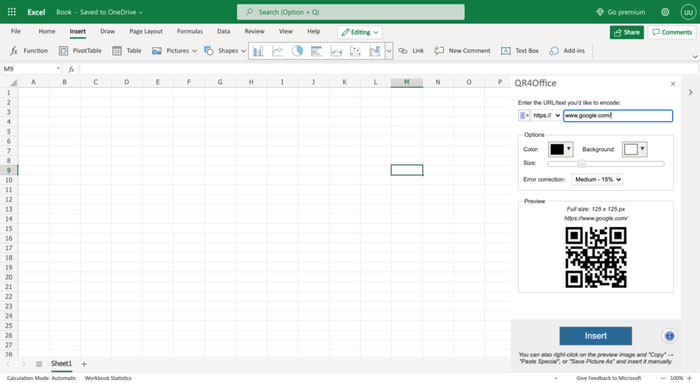Viewport: 700px width, 383px height.
Task: Open the settings gear icon
Action: [x=665, y=12]
